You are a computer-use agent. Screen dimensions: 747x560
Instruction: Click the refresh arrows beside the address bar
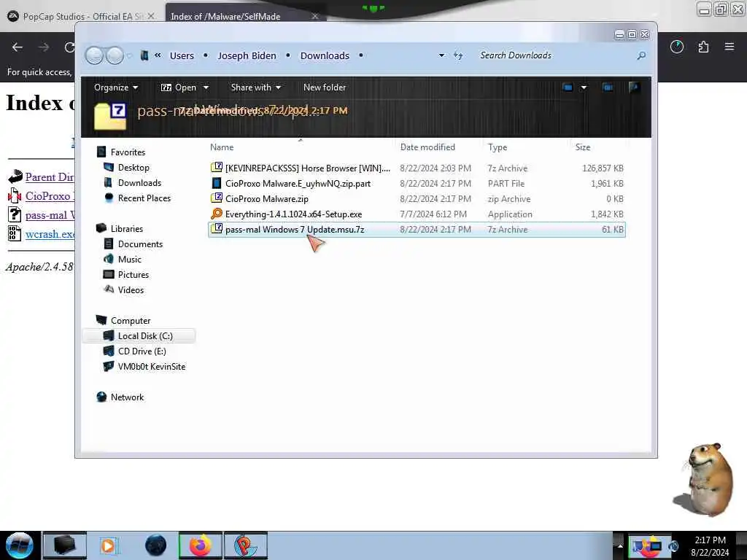458,55
